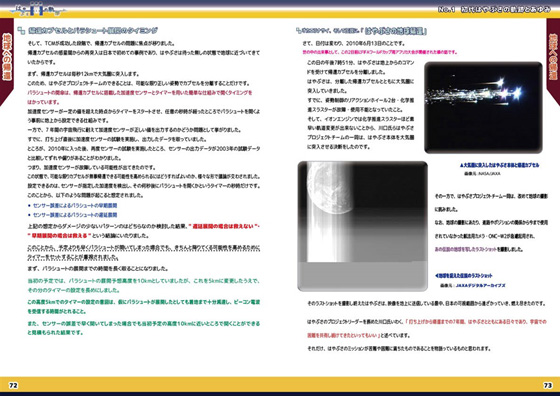
Task: Open the last shot of Earth image
Action: tap(362, 226)
